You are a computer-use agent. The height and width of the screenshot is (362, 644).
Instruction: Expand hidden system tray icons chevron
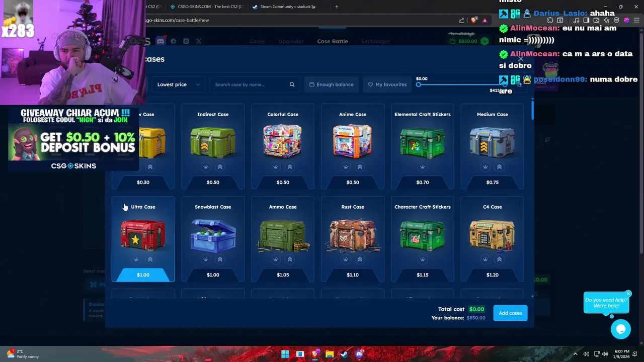coord(576,354)
